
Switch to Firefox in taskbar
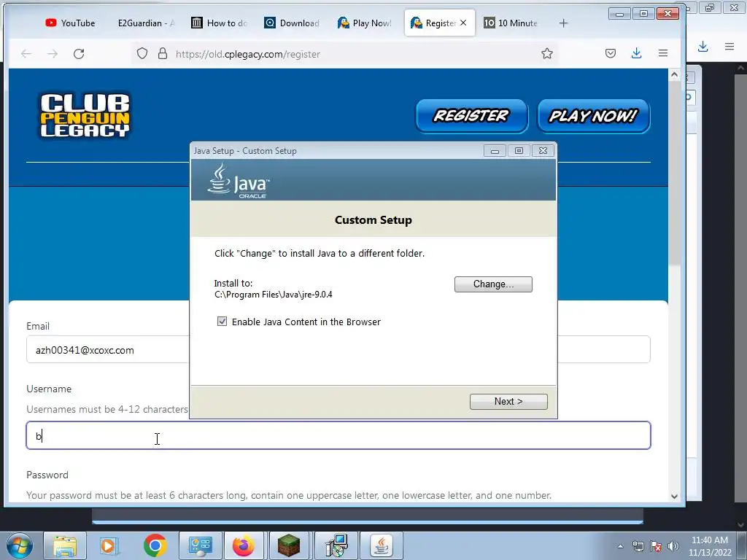(244, 545)
